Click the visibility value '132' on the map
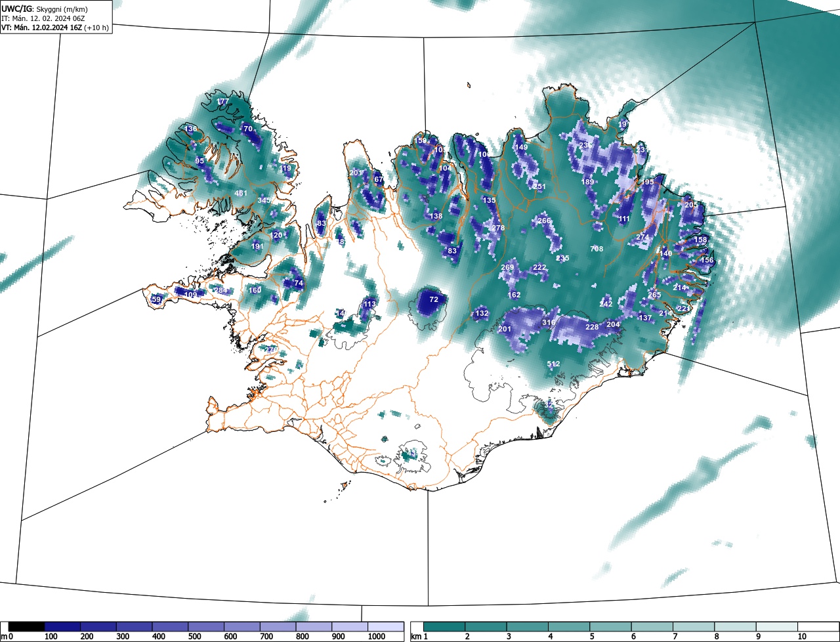This screenshot has height=642, width=840. click(482, 314)
